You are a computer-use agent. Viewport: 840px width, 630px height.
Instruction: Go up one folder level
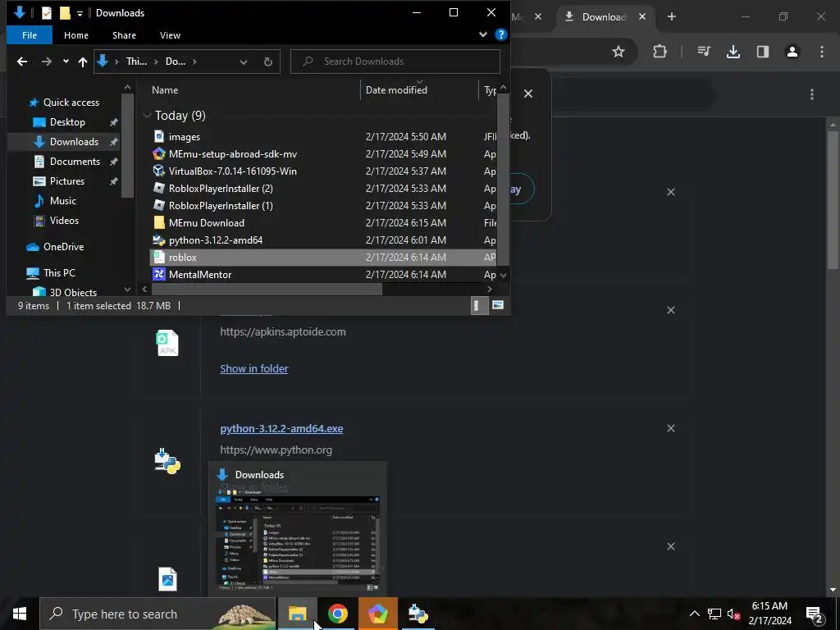tap(83, 62)
